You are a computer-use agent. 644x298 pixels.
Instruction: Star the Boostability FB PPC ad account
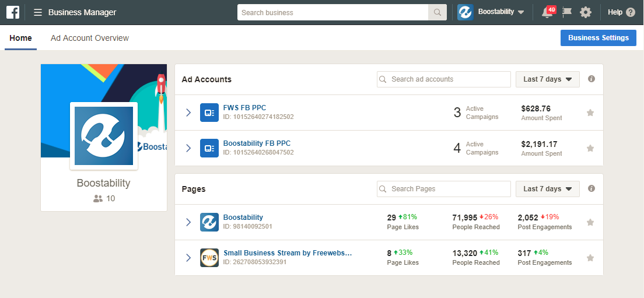click(x=590, y=148)
